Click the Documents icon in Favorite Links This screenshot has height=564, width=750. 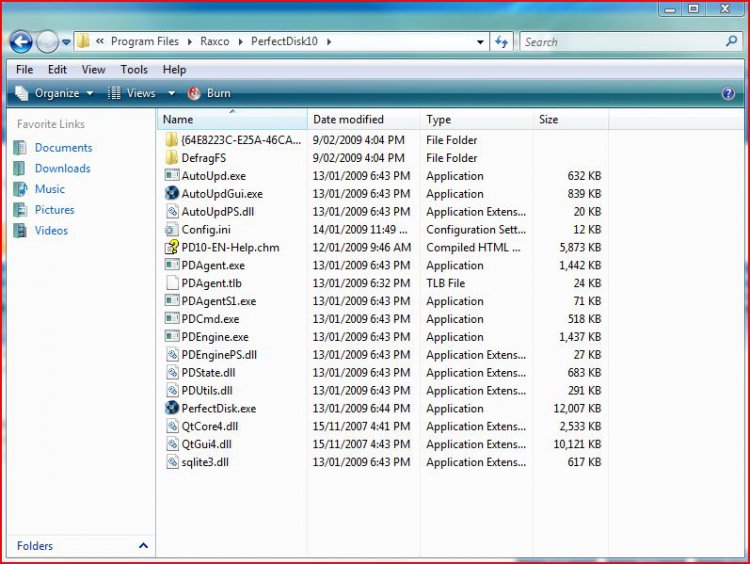tap(20, 148)
